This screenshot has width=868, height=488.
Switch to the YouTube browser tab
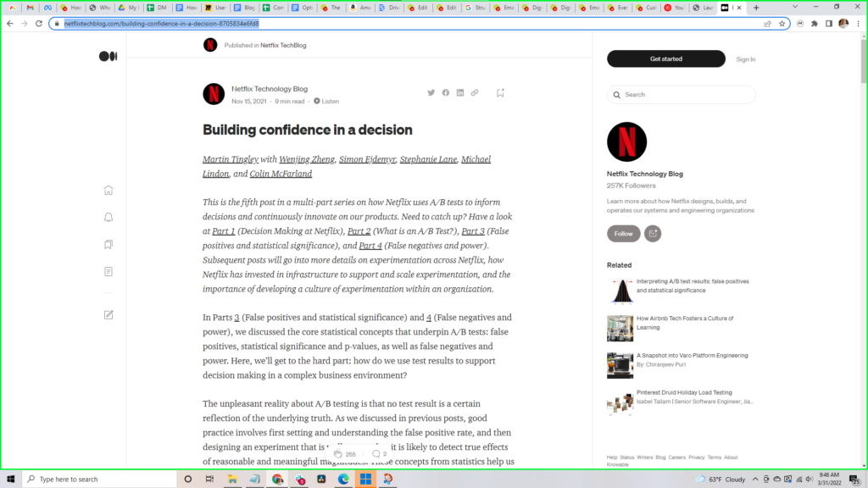point(673,8)
